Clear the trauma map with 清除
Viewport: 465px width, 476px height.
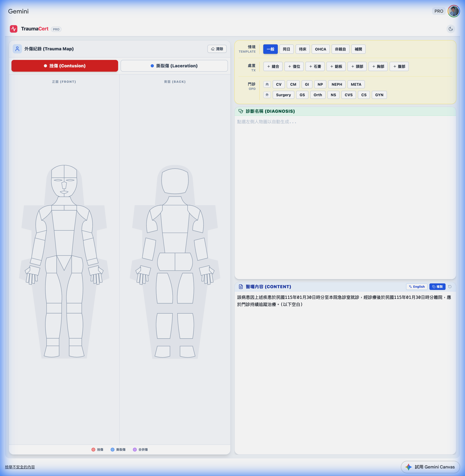[x=217, y=49]
